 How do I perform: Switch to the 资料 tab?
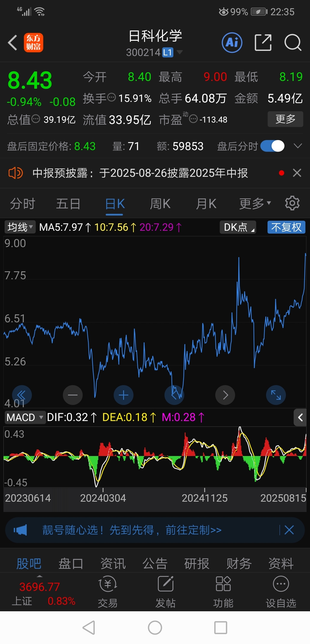(281, 564)
